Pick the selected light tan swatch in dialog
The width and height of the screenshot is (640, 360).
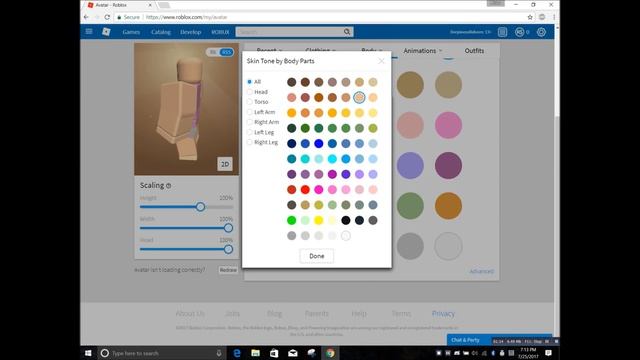pyautogui.click(x=359, y=98)
